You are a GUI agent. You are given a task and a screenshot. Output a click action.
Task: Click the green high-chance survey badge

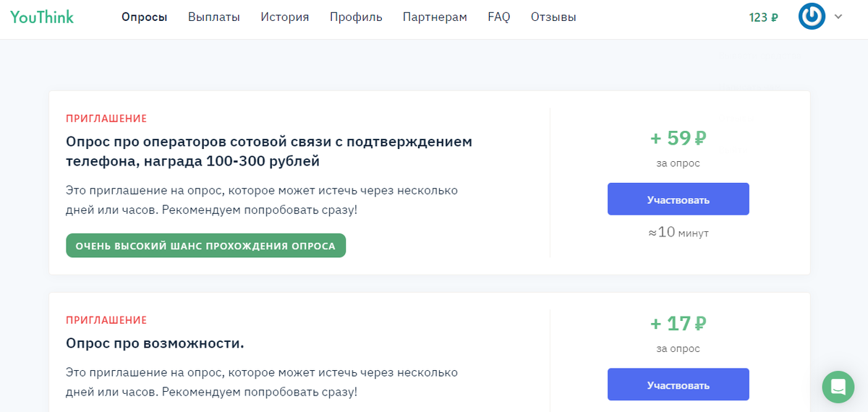pyautogui.click(x=205, y=246)
